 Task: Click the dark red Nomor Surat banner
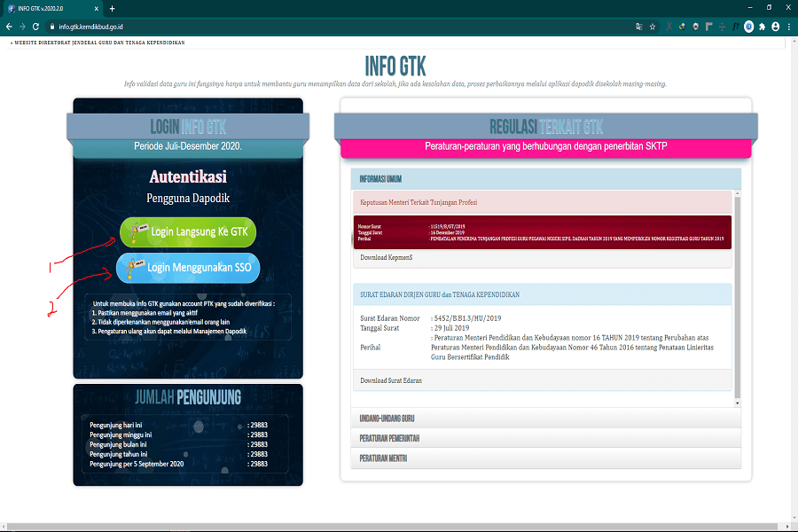(543, 232)
